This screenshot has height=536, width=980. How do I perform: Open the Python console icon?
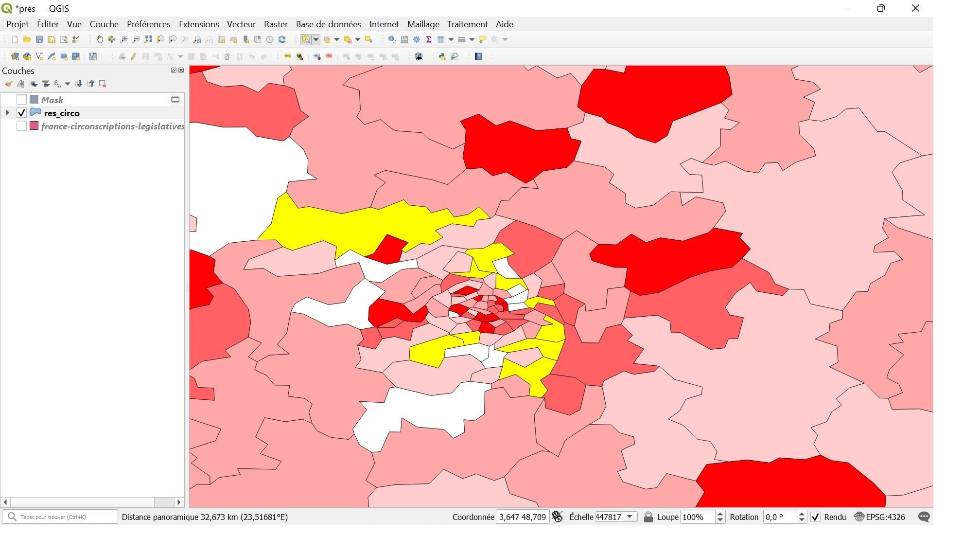pos(442,56)
